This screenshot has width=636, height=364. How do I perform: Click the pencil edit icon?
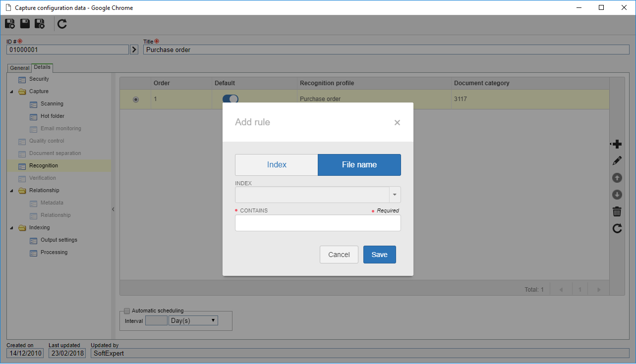[x=617, y=161]
